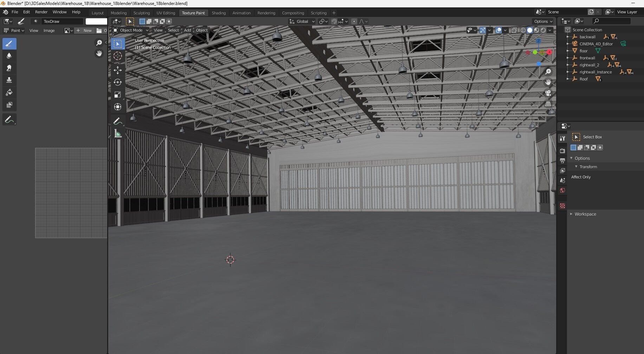Activate the Move tool in viewport toolbar
644x354 pixels.
[118, 70]
